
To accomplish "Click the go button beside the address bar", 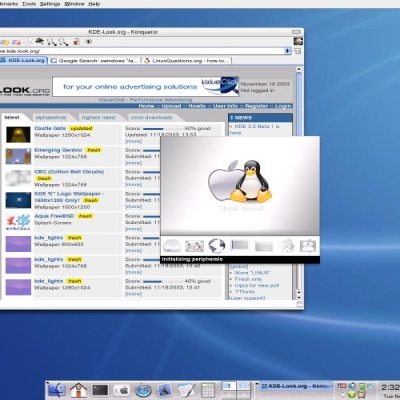I will pyautogui.click(x=297, y=51).
